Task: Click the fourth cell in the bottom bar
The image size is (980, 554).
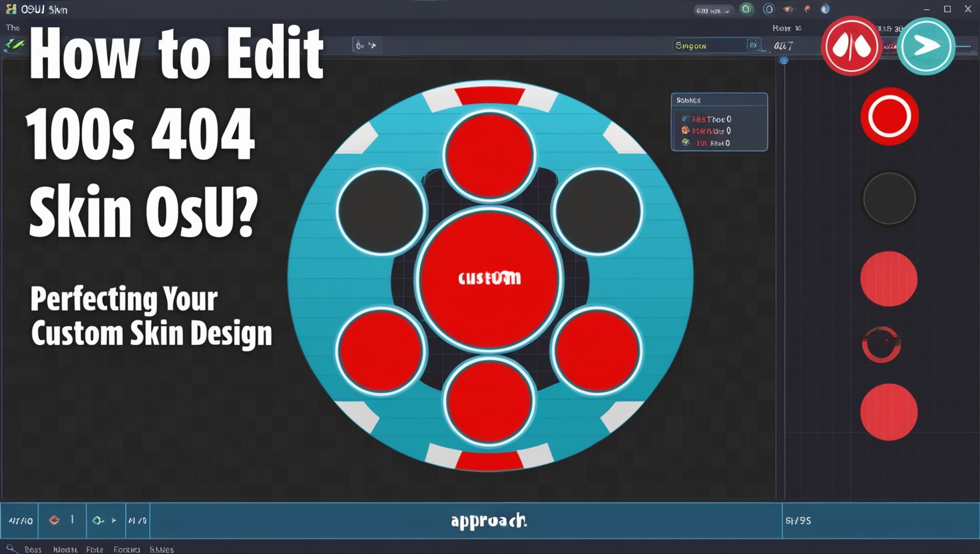Action: pos(137,521)
